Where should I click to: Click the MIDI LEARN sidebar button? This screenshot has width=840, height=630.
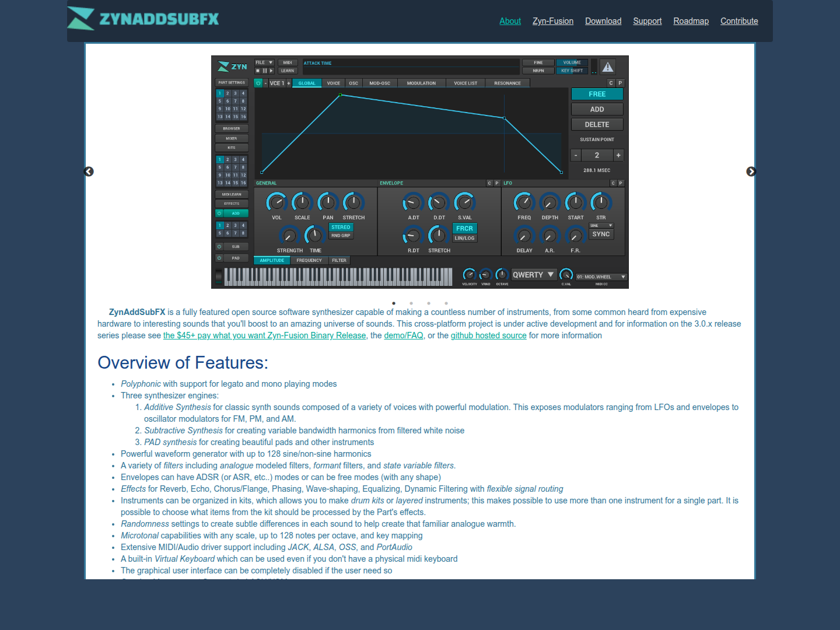point(232,194)
